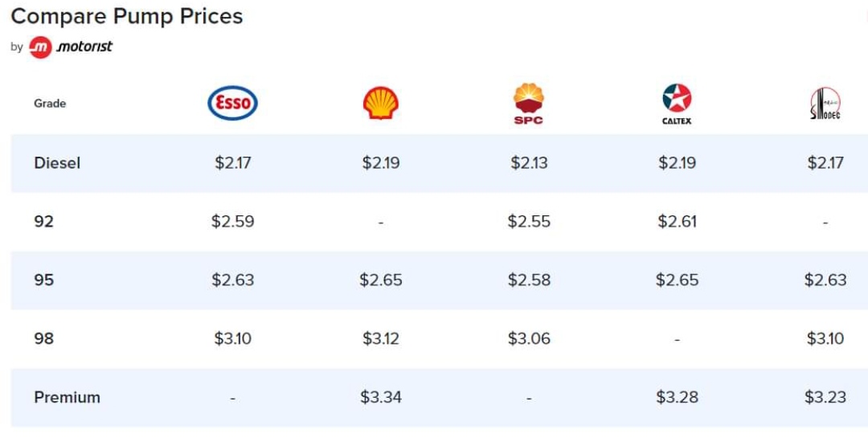
Task: Click SPC's $2.13 Diesel price
Action: click(x=529, y=162)
